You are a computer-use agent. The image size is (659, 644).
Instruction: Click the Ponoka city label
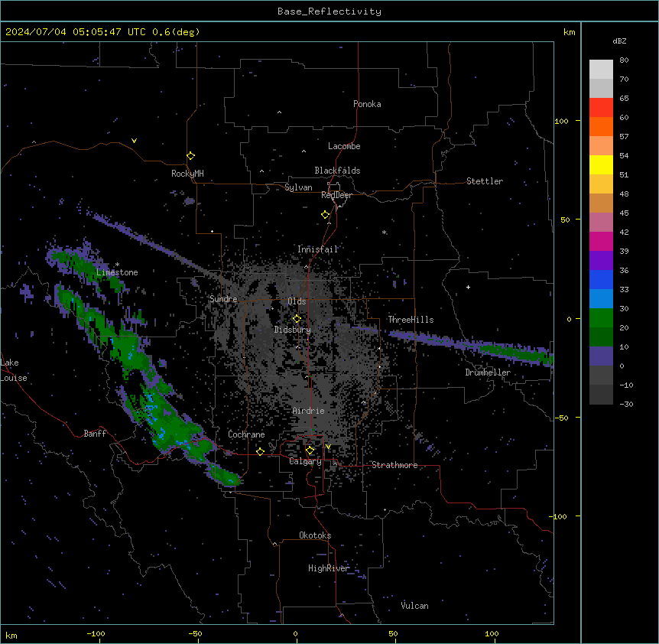(x=367, y=104)
